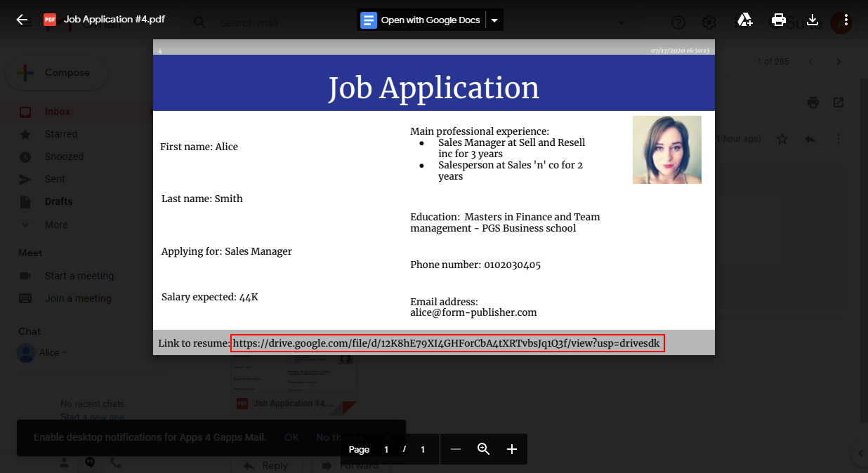Go back using the viewer's back arrow
The height and width of the screenshot is (473, 868).
tap(22, 20)
